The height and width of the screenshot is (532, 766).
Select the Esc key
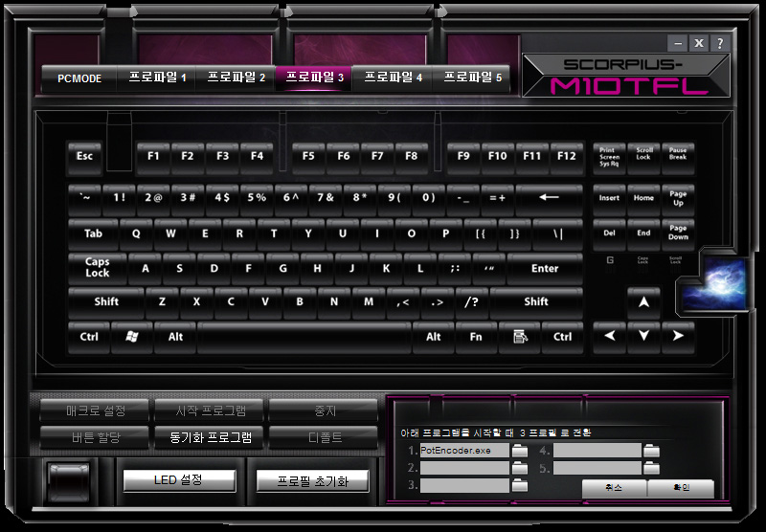(84, 157)
